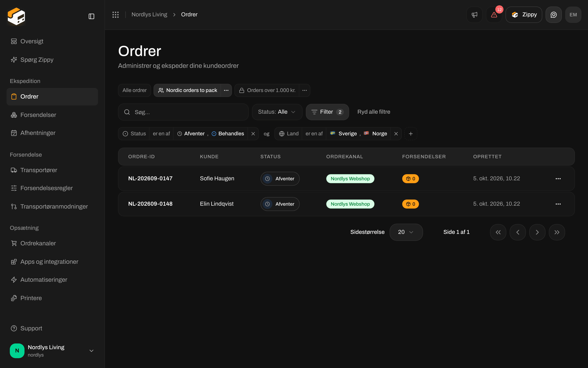Open options for Orders over 1.000 kr. view
The image size is (588, 368).
[304, 90]
